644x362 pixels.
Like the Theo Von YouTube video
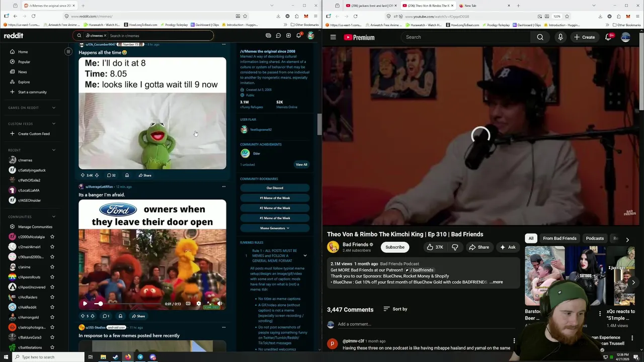(435, 247)
